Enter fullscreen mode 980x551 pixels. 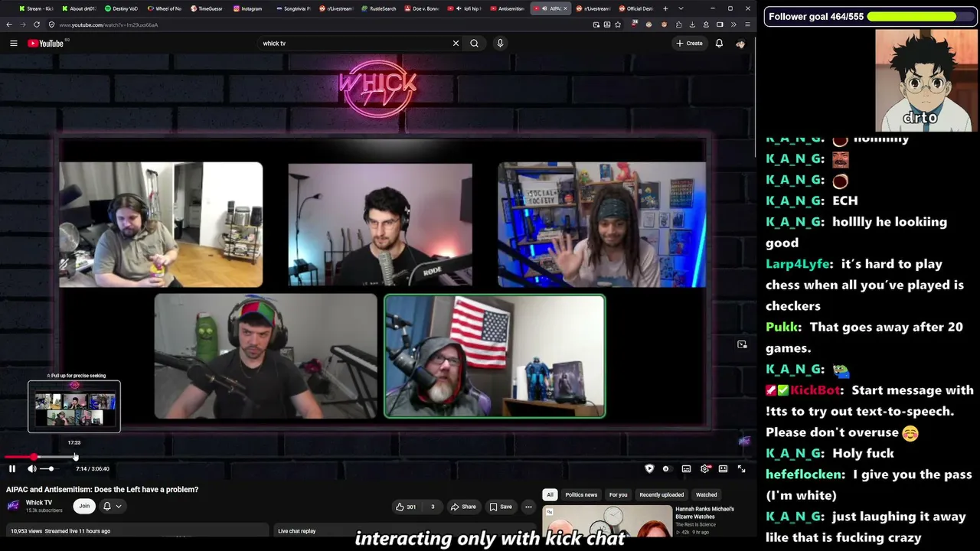tap(741, 468)
